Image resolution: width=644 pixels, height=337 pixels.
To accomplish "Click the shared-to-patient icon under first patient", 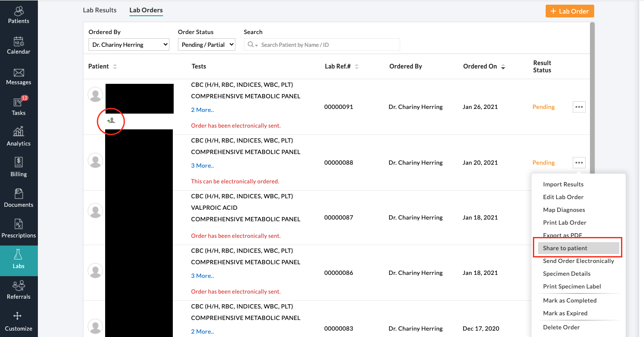I will pos(111,121).
